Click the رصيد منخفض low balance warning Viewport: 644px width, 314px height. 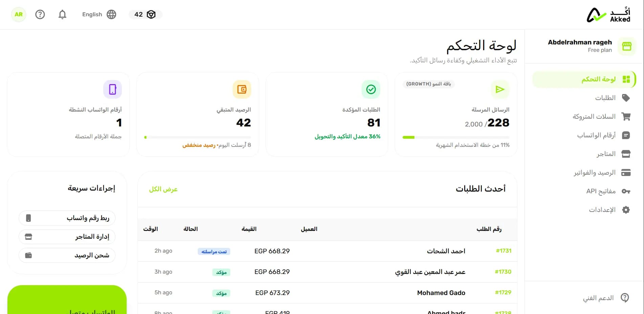(x=199, y=145)
